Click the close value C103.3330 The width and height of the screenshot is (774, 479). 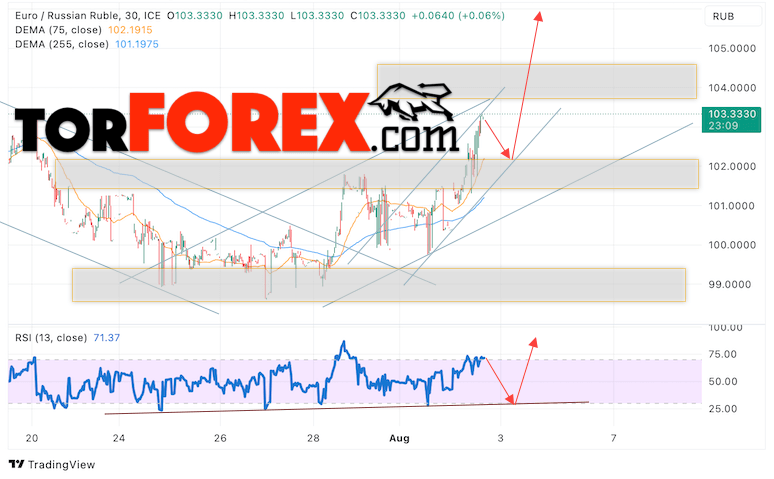[378, 16]
